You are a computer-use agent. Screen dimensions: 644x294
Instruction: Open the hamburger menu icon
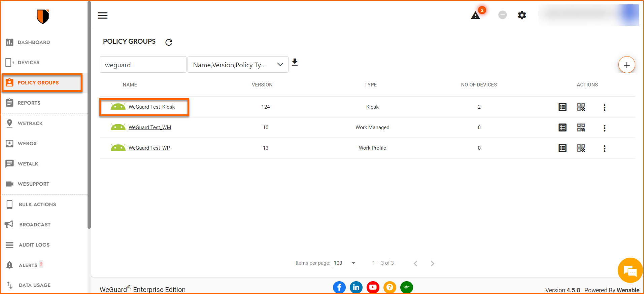click(103, 15)
